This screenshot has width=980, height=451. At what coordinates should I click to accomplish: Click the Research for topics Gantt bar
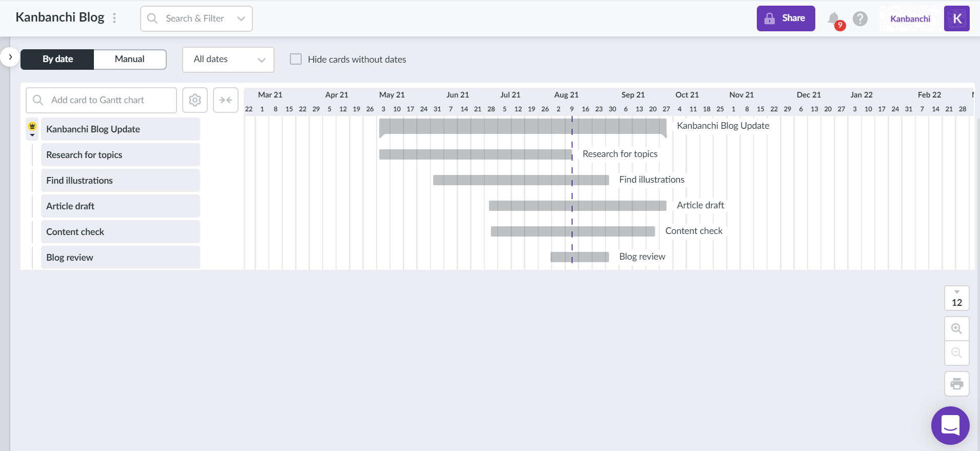point(476,154)
